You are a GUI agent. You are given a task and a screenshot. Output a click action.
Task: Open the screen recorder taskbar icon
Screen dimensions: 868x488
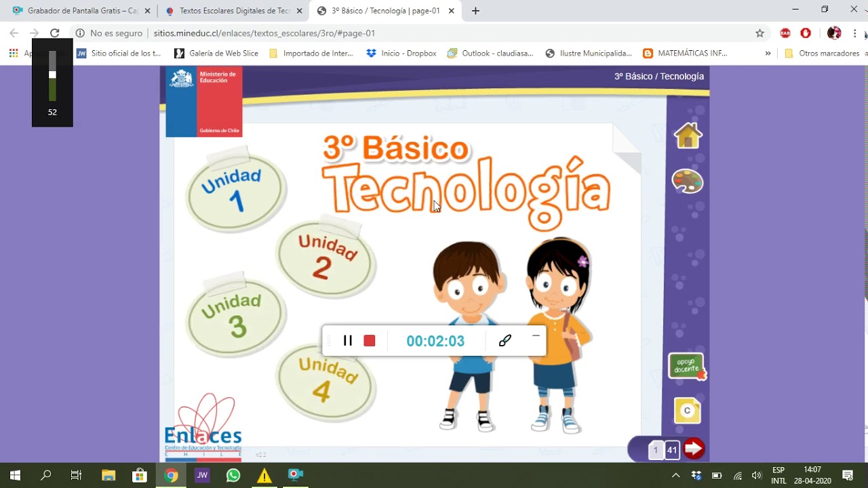click(x=296, y=475)
